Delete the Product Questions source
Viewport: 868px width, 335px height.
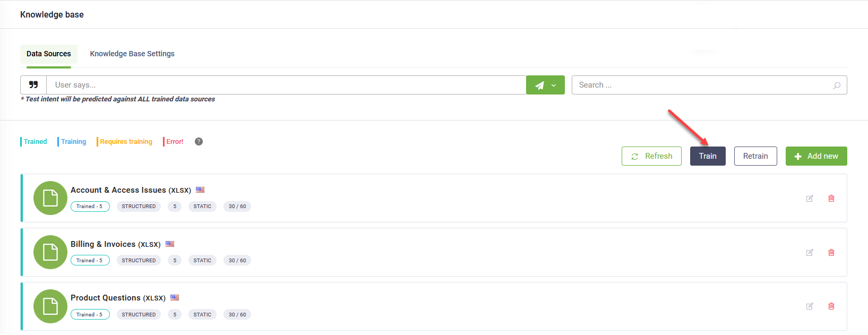(831, 306)
